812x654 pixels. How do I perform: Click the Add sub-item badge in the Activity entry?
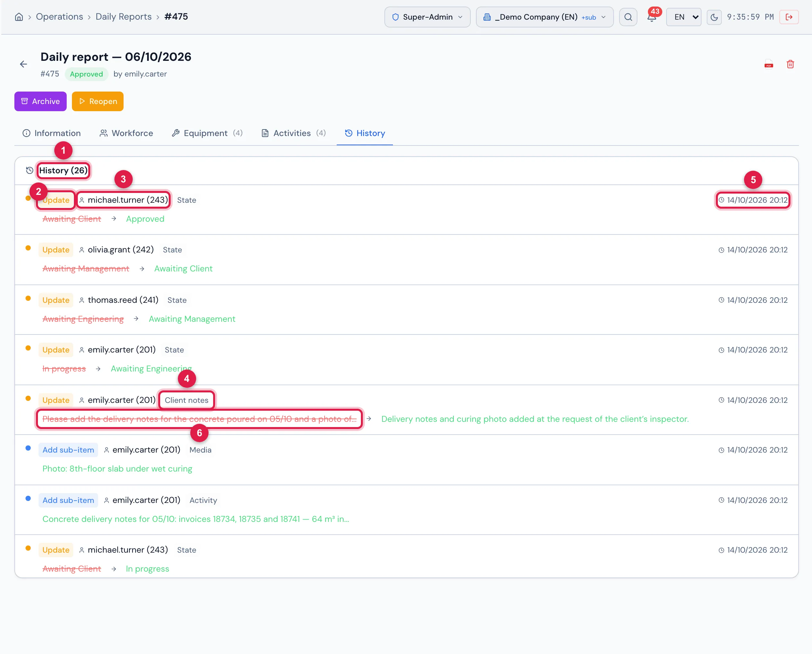68,500
